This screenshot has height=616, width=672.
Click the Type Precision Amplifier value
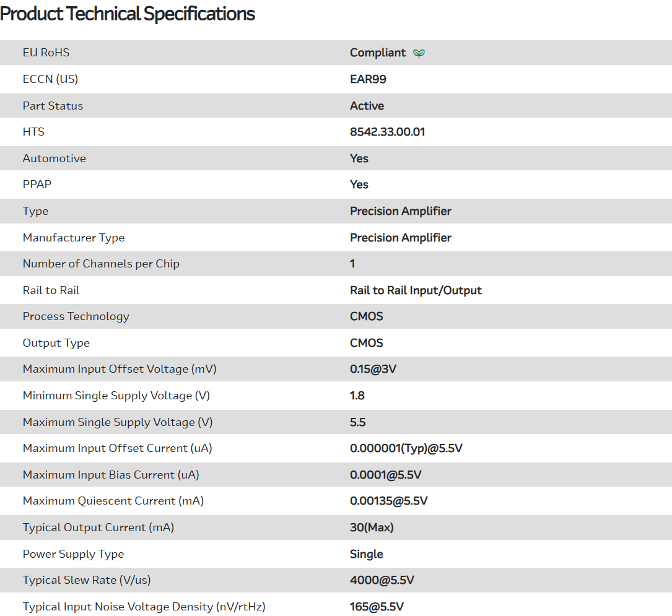[400, 211]
